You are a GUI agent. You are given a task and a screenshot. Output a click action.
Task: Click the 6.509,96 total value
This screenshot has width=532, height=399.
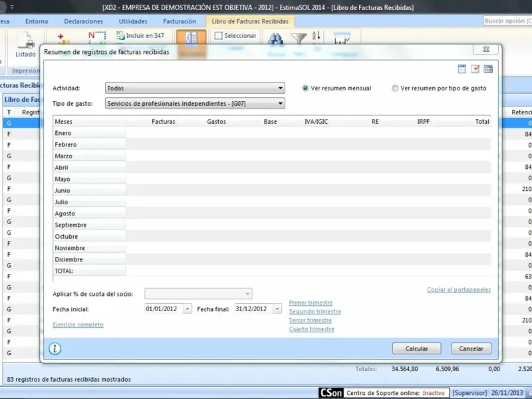[x=447, y=369]
